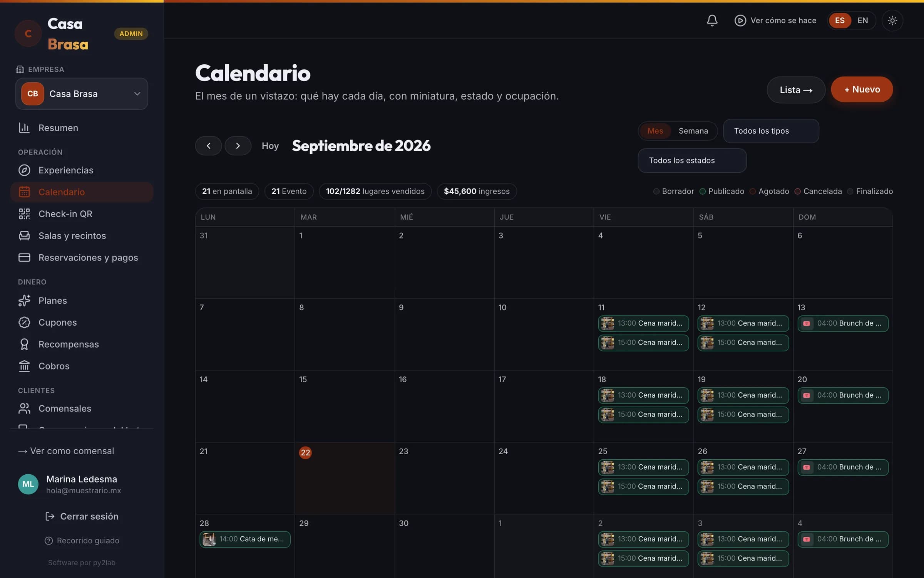Screen dimensions: 924x578
Task: Open the 04:00 Brunch event on day 13
Action: coord(843,323)
